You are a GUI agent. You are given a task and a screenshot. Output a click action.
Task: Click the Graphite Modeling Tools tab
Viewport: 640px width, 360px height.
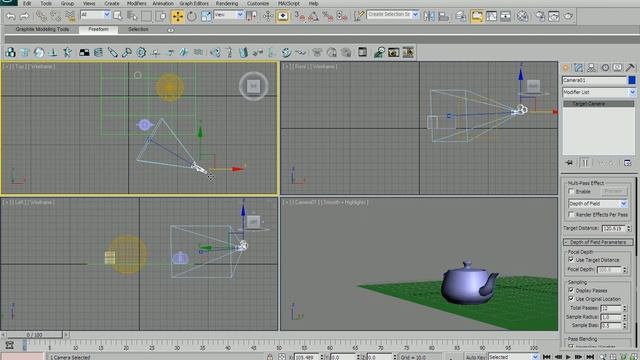click(x=42, y=29)
